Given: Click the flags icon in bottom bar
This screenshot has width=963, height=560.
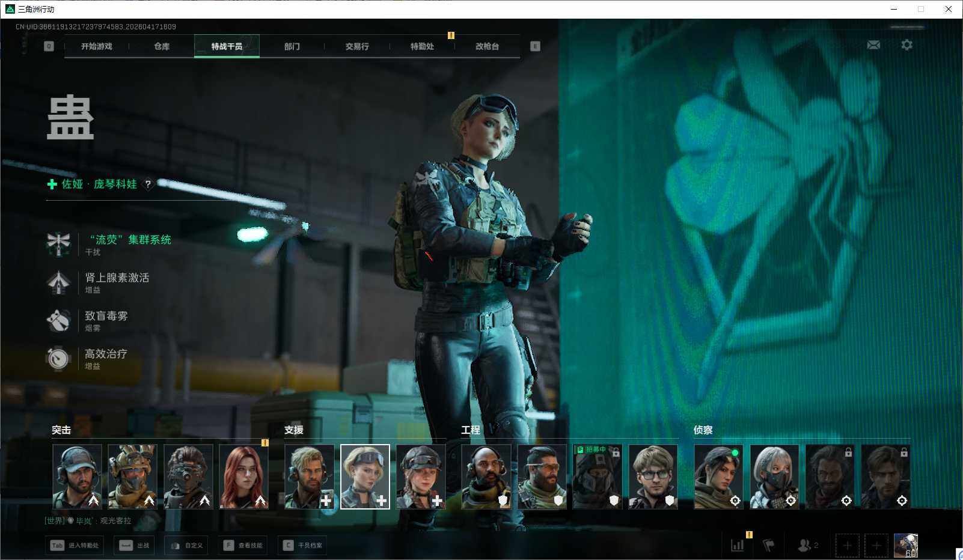Looking at the screenshot, I should [x=768, y=545].
